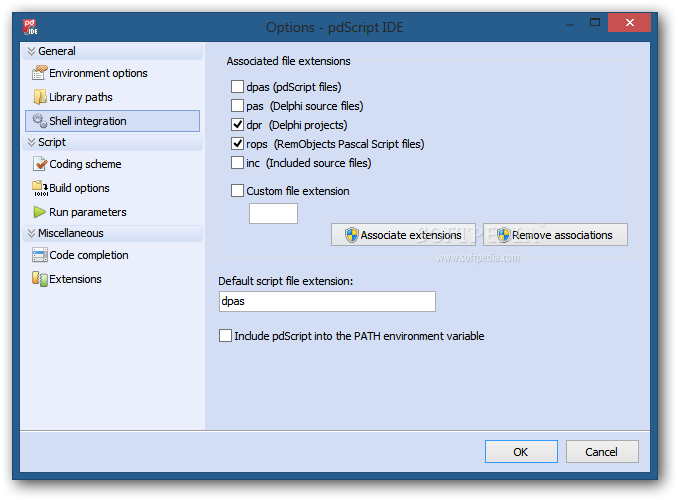Screen dimensions: 678x500
Task: Click the Shell integration gear icon
Action: [39, 121]
